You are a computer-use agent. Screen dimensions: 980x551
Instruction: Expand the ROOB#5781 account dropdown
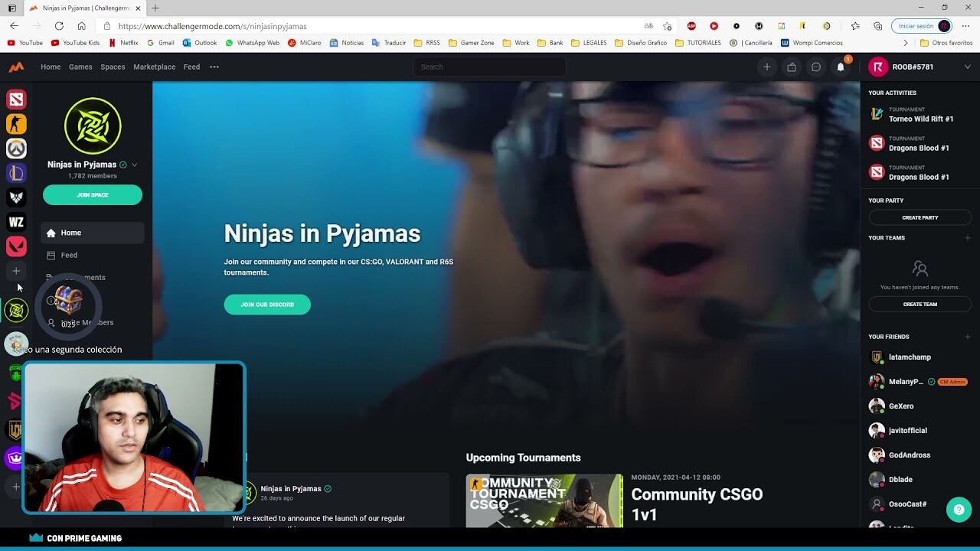tap(967, 67)
